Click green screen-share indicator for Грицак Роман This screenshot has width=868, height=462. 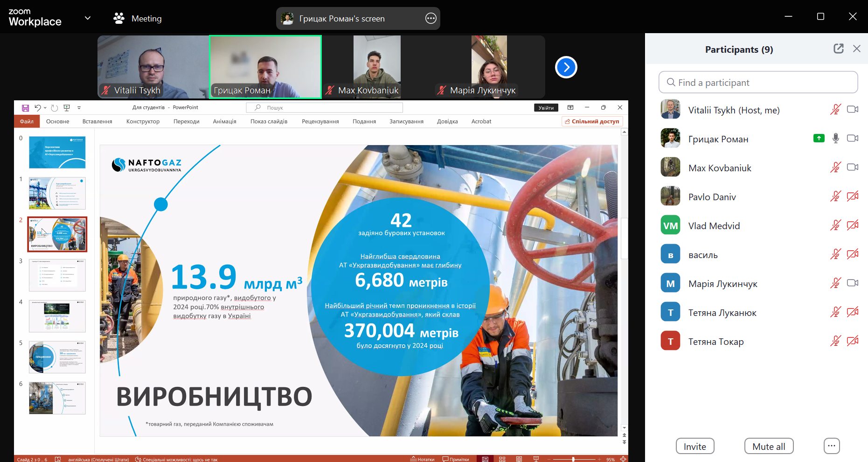tap(819, 138)
